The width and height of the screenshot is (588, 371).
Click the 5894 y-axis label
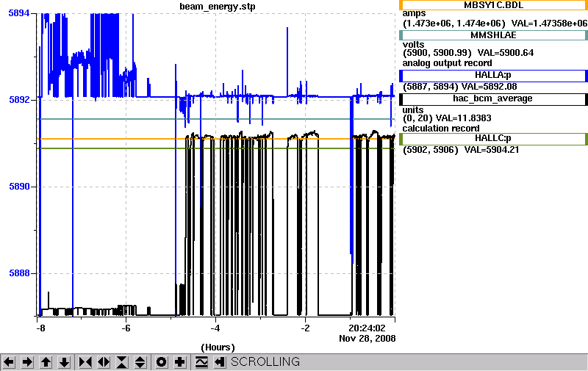pos(19,13)
